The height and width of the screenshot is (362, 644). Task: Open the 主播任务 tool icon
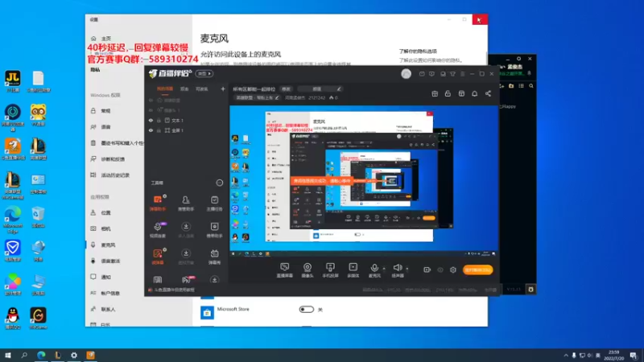214,203
